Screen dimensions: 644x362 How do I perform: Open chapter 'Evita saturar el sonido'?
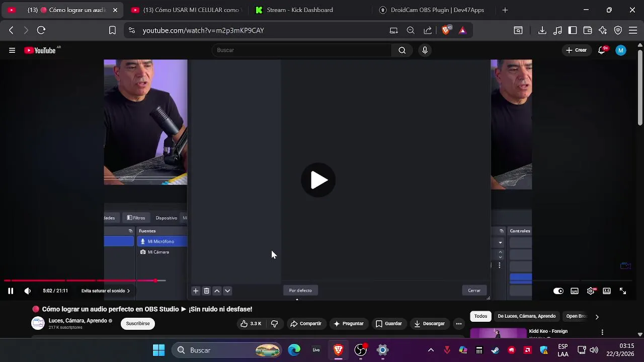(105, 291)
